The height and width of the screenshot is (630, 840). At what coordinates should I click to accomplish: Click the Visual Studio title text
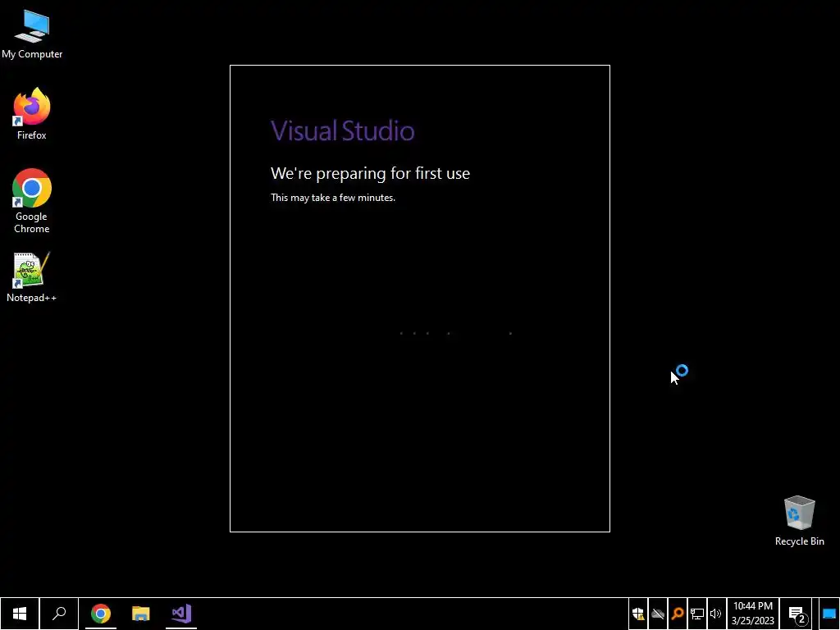click(342, 130)
